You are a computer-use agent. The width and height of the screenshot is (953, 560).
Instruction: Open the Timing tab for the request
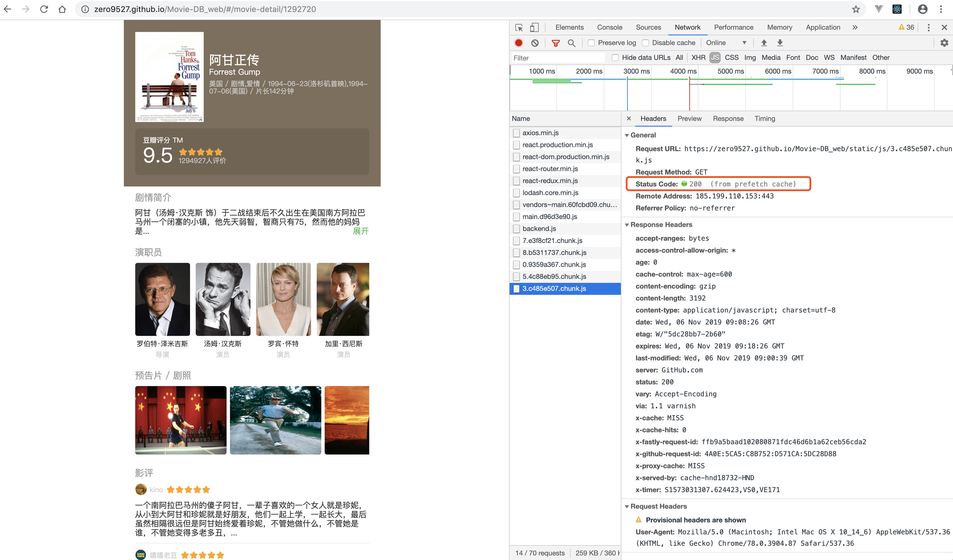pos(764,119)
